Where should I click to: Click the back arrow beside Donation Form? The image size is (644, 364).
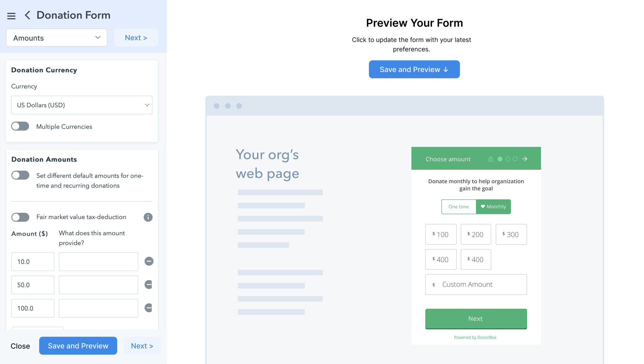point(28,15)
